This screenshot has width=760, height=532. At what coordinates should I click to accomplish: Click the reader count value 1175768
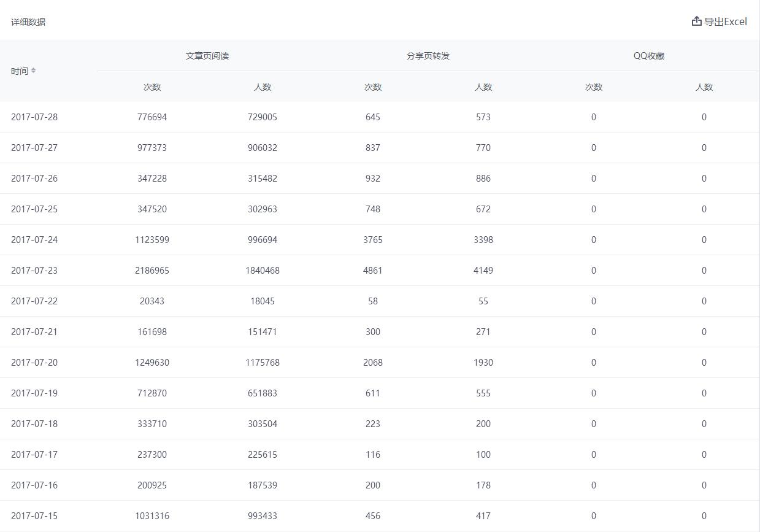tap(263, 363)
